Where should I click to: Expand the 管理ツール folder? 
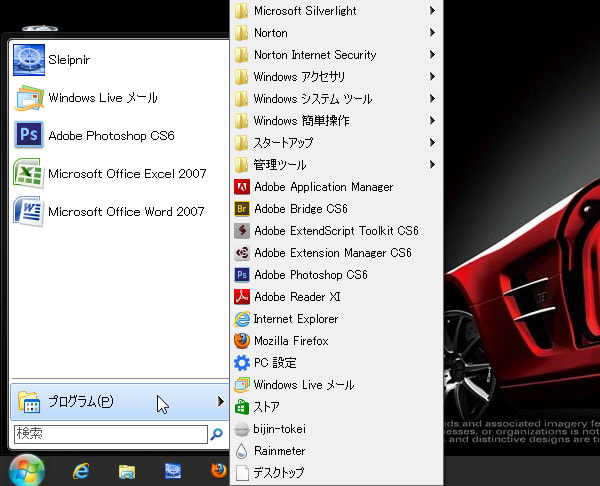point(280,165)
